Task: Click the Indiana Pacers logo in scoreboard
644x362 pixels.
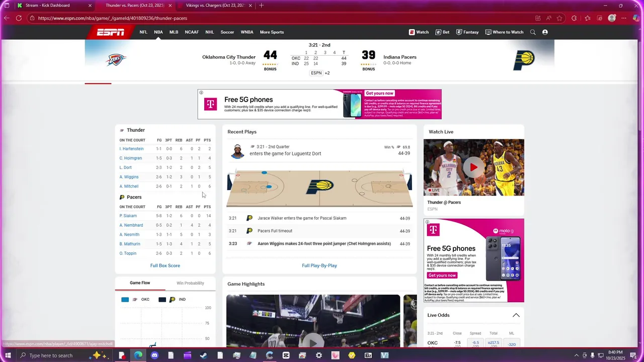Action: 524,60
